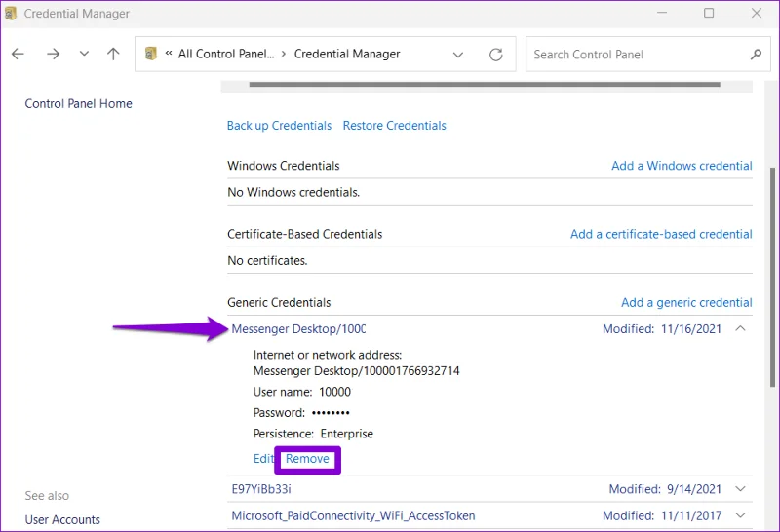
Task: Click the Certificate-Based Credentials heading
Action: 304,234
